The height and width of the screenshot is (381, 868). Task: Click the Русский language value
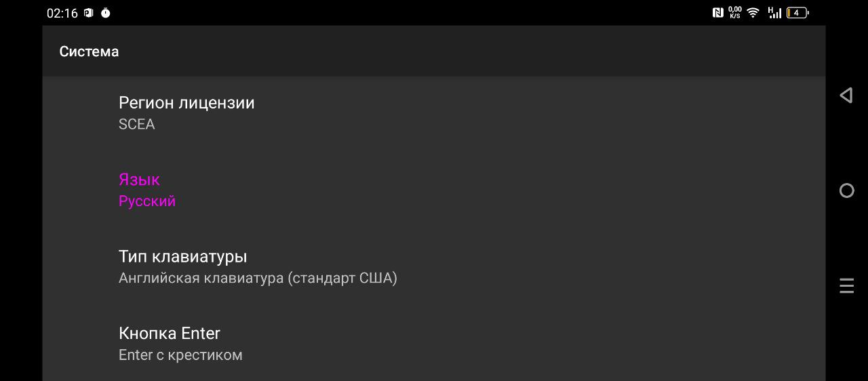click(147, 201)
